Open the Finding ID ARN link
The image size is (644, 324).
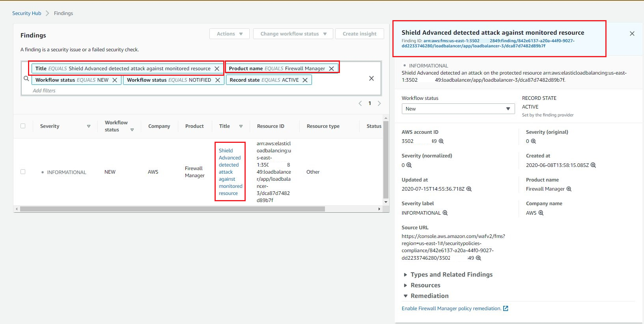[488, 43]
